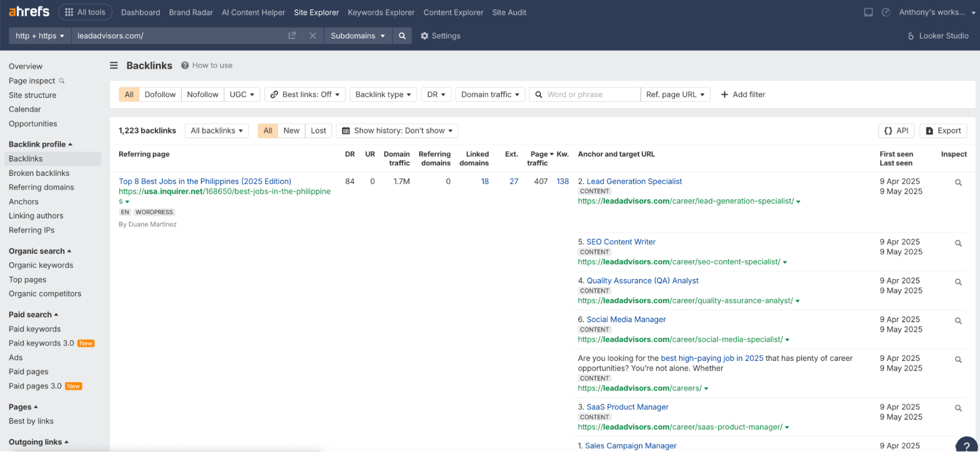Open the UGC dropdown

(242, 95)
